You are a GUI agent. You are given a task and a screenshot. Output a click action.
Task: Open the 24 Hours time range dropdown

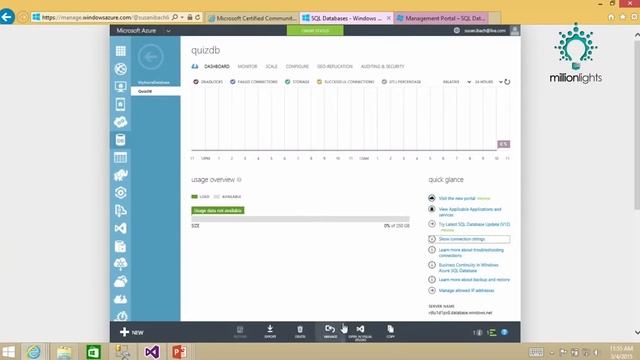click(488, 82)
